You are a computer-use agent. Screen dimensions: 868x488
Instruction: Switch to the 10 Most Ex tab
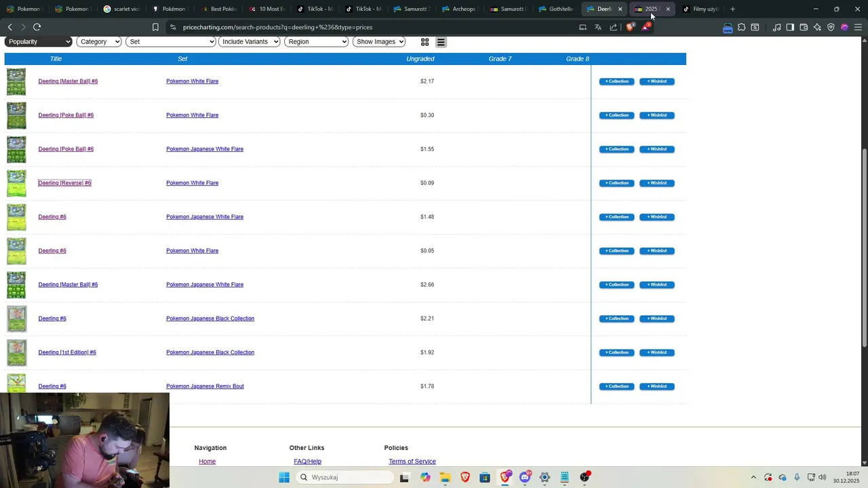click(x=267, y=9)
